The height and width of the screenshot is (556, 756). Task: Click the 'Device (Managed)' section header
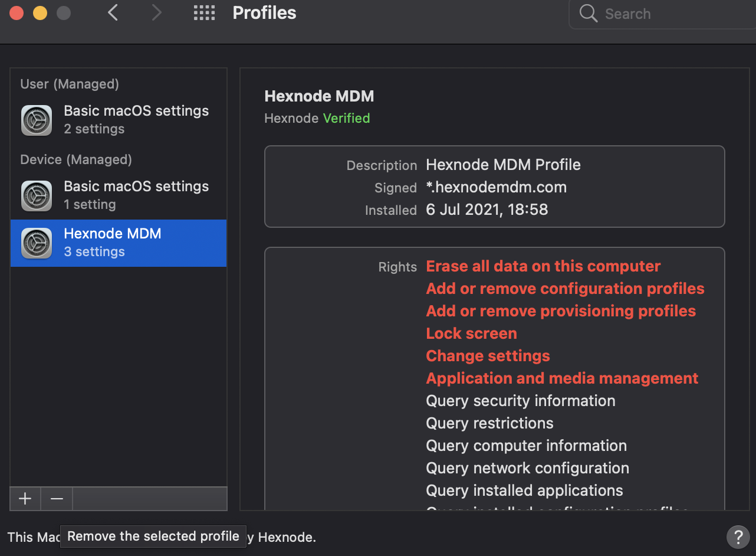[76, 160]
